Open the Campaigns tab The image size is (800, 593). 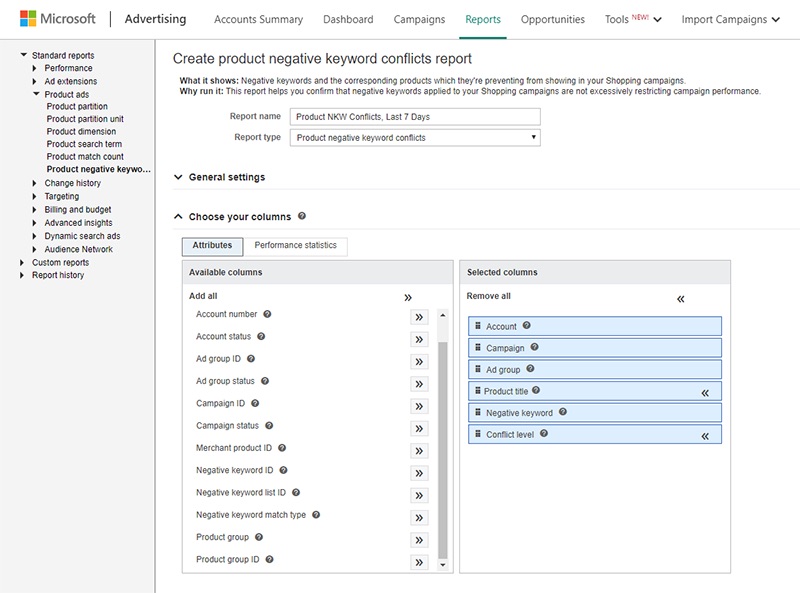419,19
